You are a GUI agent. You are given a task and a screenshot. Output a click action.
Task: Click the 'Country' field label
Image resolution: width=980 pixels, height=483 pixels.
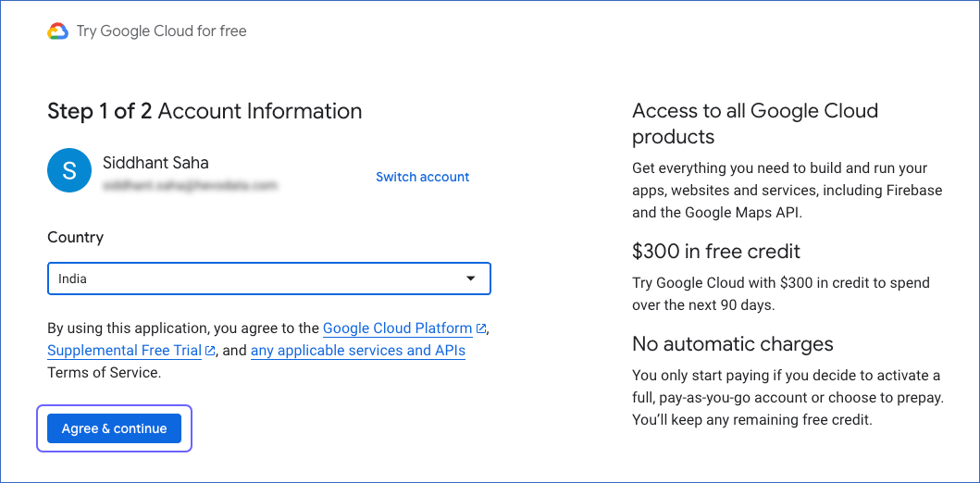[76, 238]
